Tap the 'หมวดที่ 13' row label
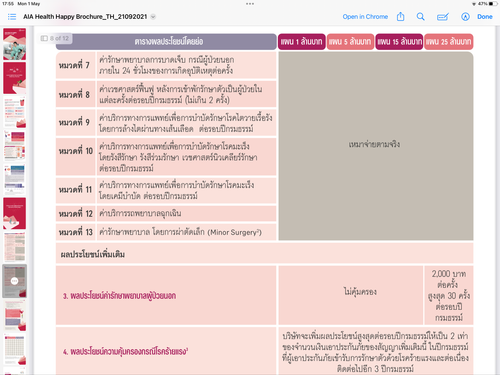The width and height of the screenshot is (500, 375). (x=76, y=232)
